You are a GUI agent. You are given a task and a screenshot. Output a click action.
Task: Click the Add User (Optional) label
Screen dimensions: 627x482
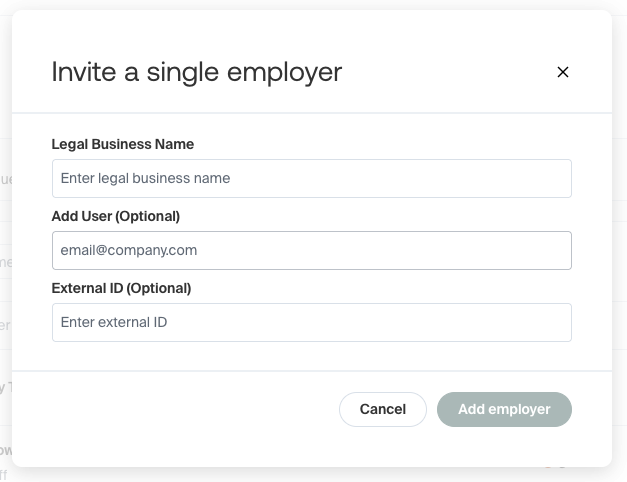coord(115,216)
